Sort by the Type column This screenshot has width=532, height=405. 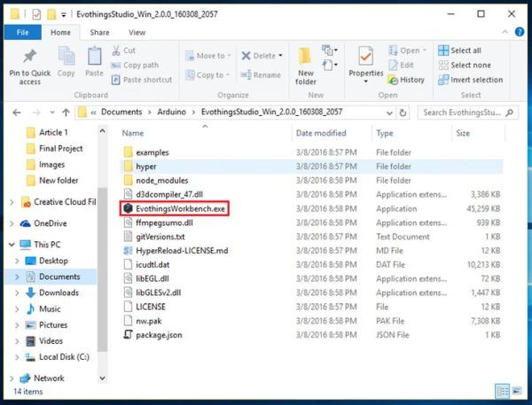[385, 133]
